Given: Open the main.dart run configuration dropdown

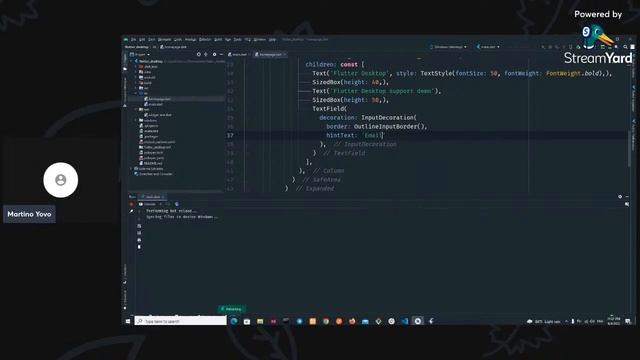Looking at the screenshot, I should click(488, 47).
